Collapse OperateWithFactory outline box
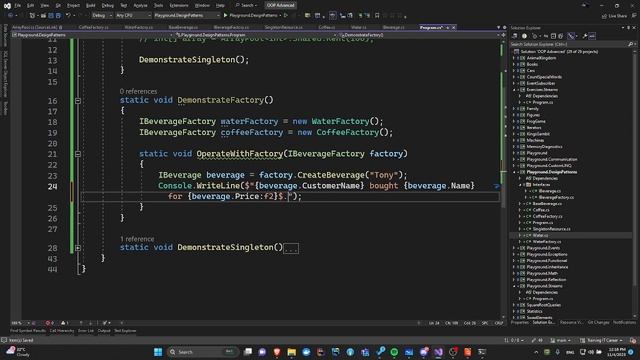 click(78, 154)
